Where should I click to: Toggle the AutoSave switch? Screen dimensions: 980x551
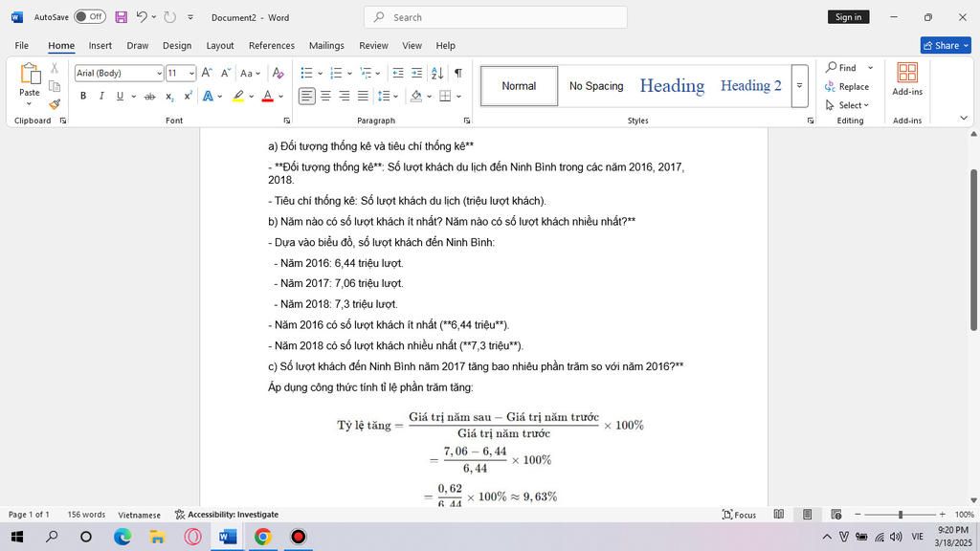pos(90,17)
